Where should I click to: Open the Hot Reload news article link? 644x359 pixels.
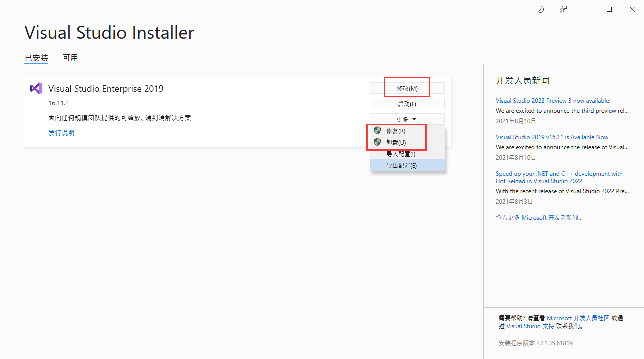(x=559, y=178)
